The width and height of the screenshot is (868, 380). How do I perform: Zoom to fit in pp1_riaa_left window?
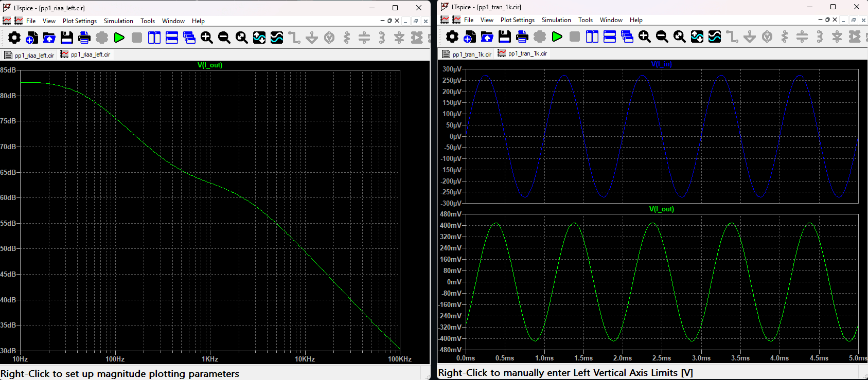click(242, 38)
